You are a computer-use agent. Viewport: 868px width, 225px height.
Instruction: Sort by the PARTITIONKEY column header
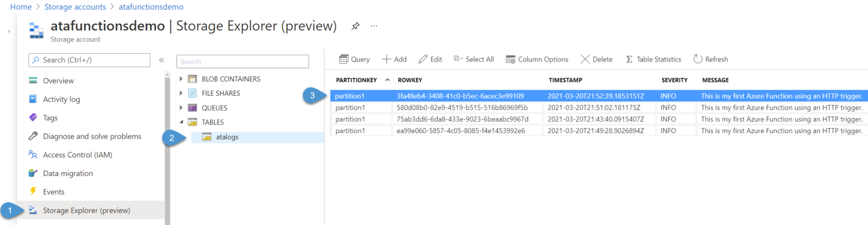click(x=356, y=80)
